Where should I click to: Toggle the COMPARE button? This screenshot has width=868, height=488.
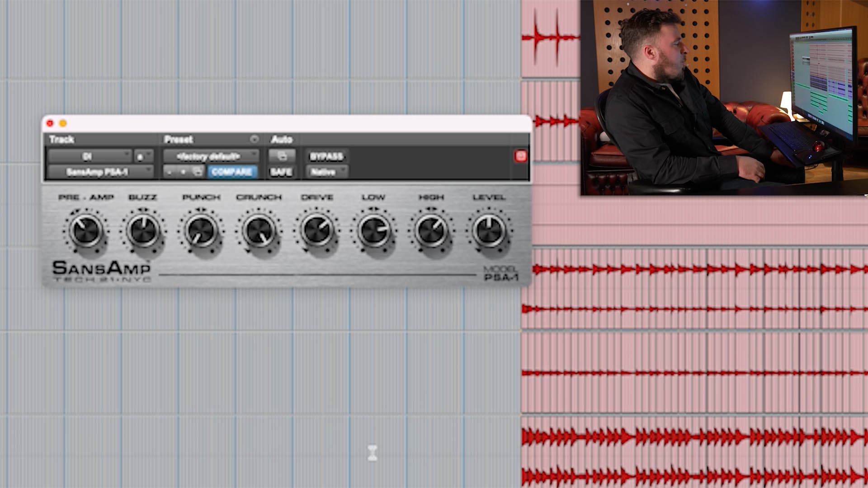(x=232, y=172)
